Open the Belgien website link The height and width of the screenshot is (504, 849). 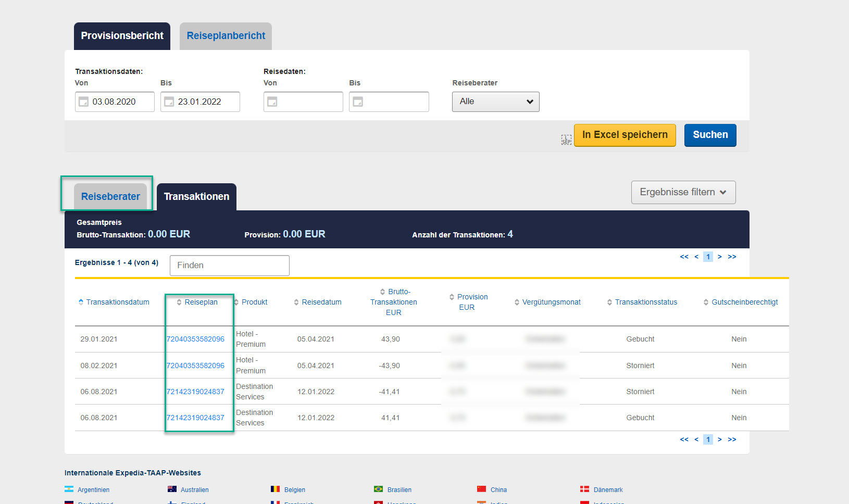[x=295, y=490]
